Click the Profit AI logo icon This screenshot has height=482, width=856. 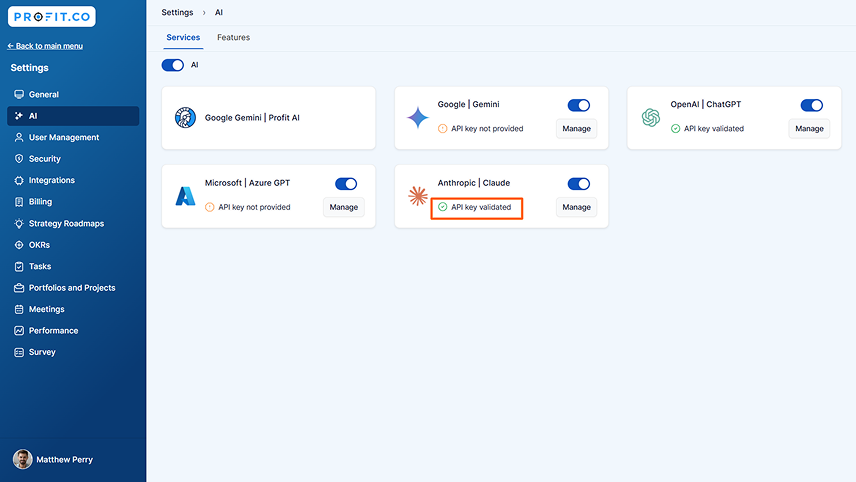(x=186, y=117)
